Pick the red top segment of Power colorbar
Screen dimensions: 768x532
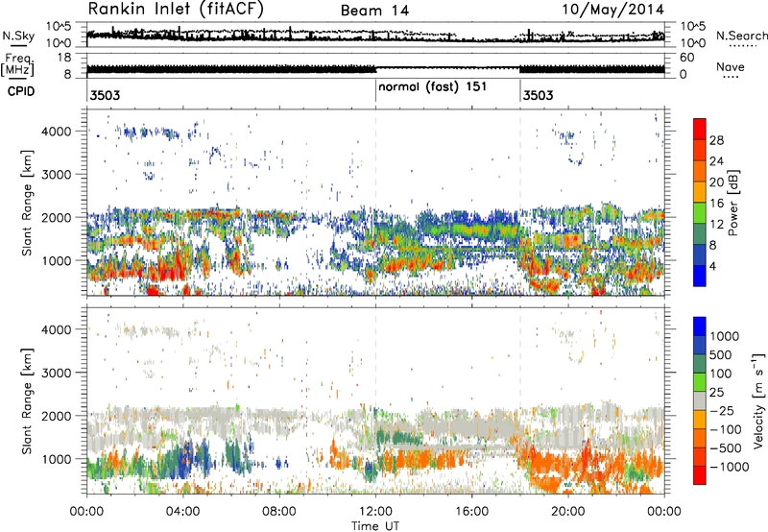(x=700, y=129)
